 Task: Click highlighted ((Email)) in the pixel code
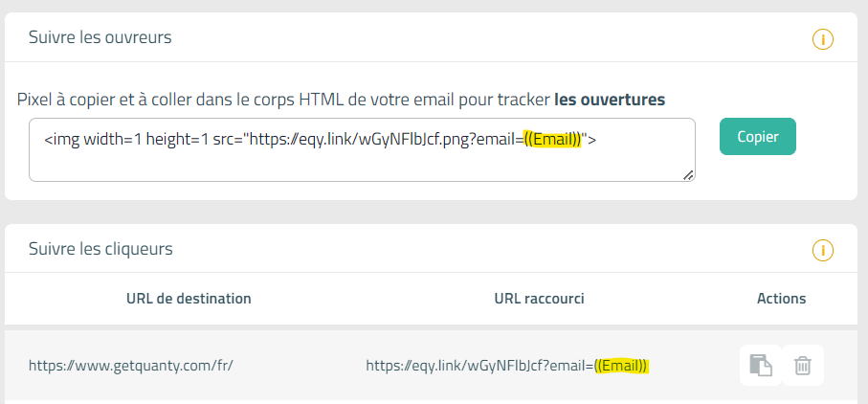(552, 140)
